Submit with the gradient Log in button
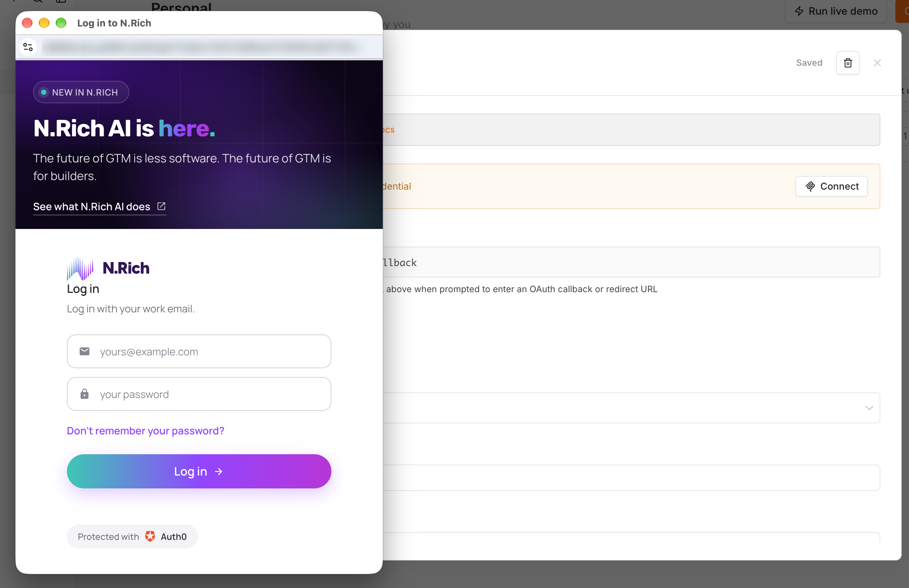 199,471
